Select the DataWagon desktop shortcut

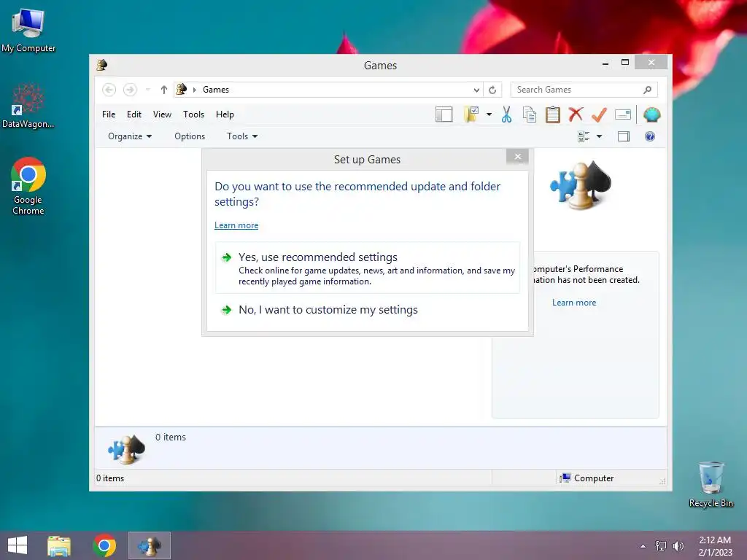(x=28, y=106)
